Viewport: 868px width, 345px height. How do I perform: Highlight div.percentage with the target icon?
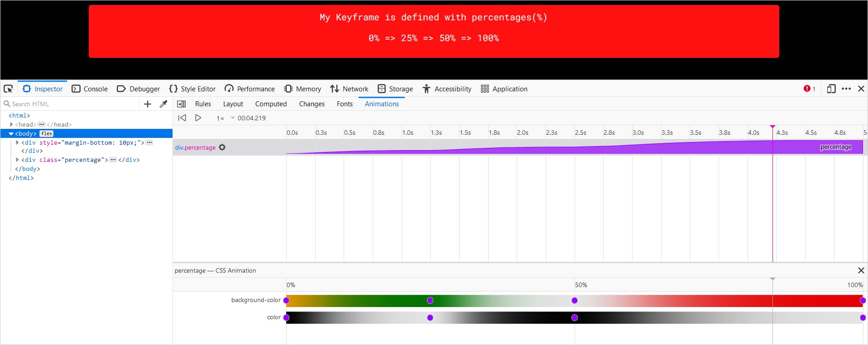click(x=222, y=147)
